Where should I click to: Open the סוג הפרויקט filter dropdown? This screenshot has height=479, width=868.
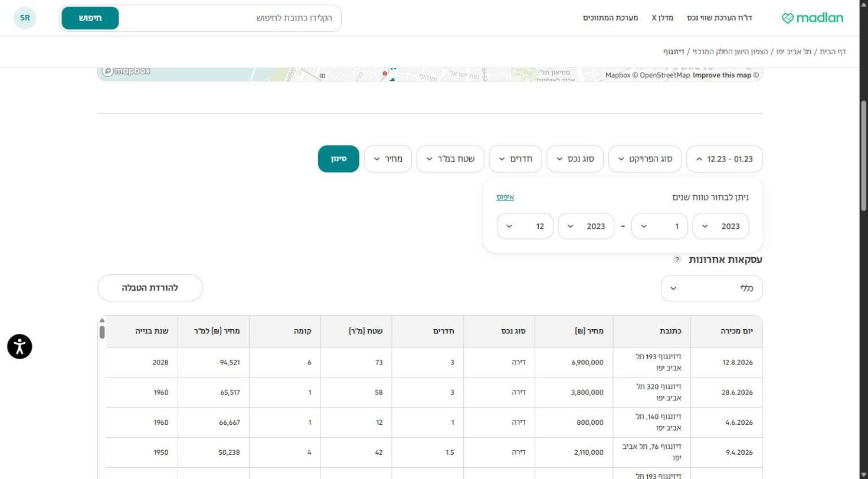pyautogui.click(x=644, y=159)
